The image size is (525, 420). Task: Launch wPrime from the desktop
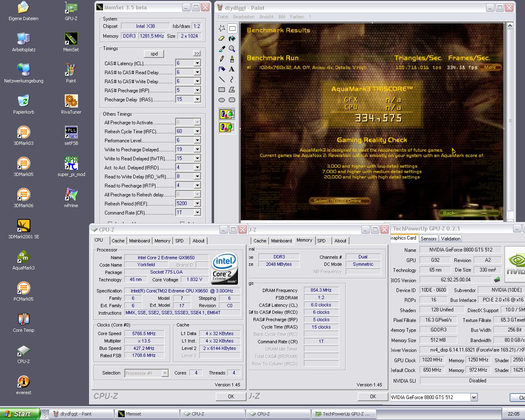(71, 198)
